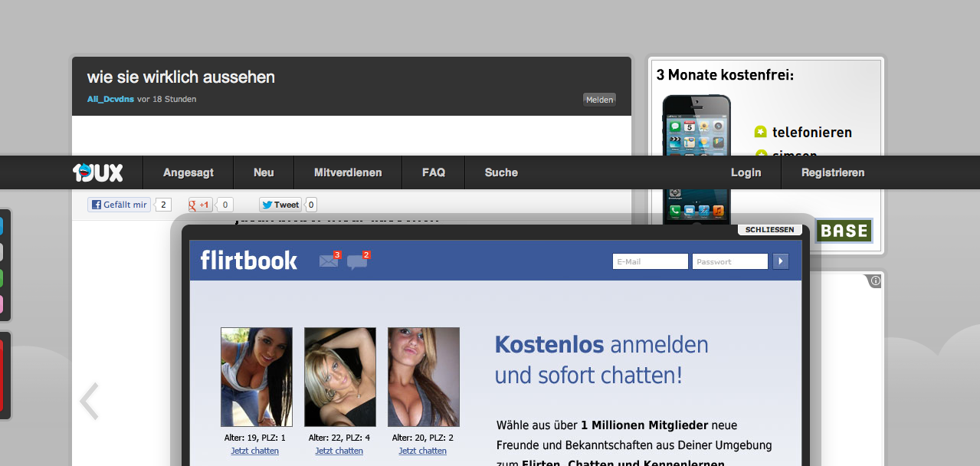Click the 1JUX logo in navbar
The height and width of the screenshot is (466, 980).
tap(97, 172)
